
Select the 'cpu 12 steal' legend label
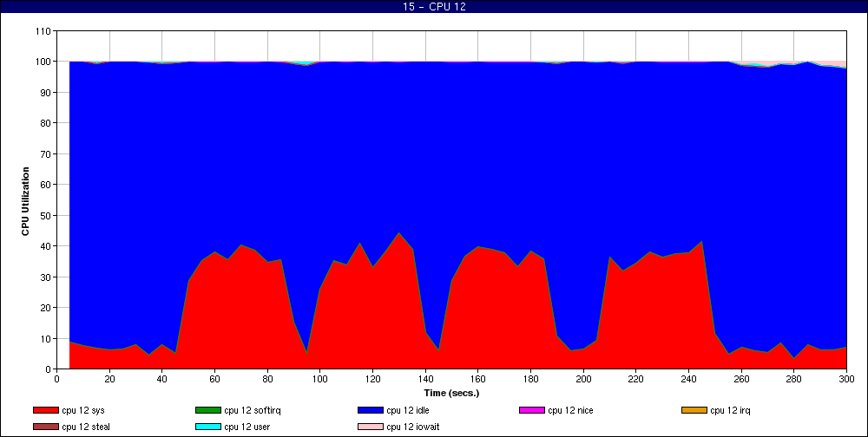86,427
